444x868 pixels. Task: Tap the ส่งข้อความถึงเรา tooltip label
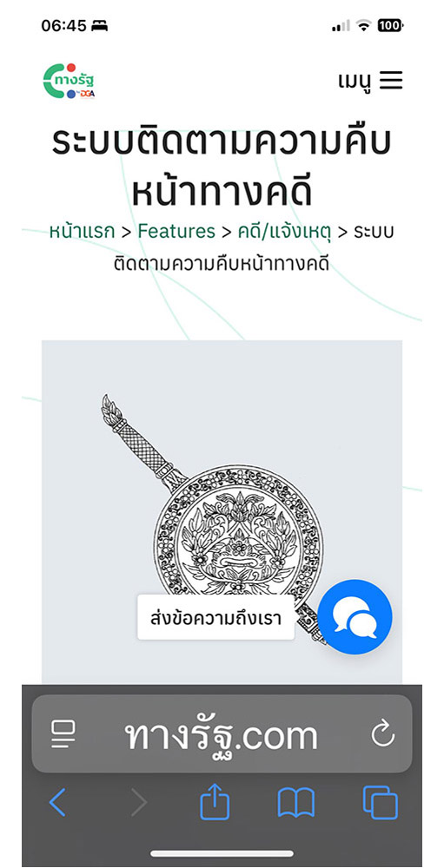(215, 618)
